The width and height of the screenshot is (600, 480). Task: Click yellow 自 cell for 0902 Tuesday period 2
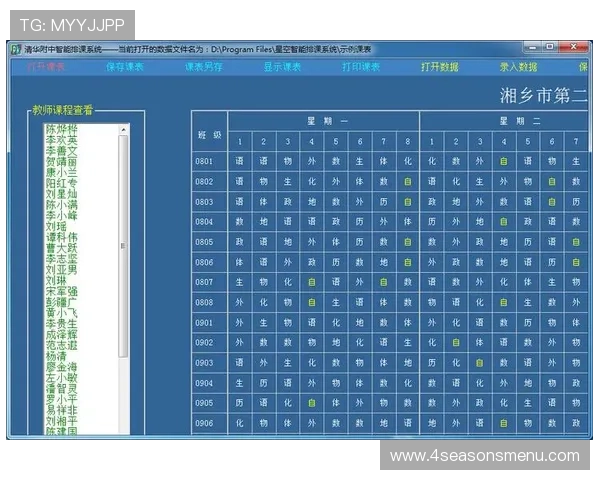(456, 343)
